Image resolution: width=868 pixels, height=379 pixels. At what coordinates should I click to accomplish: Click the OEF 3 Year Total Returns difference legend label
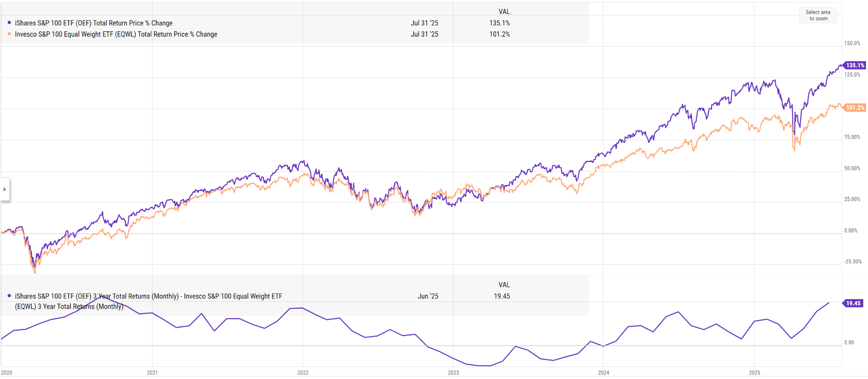point(148,301)
